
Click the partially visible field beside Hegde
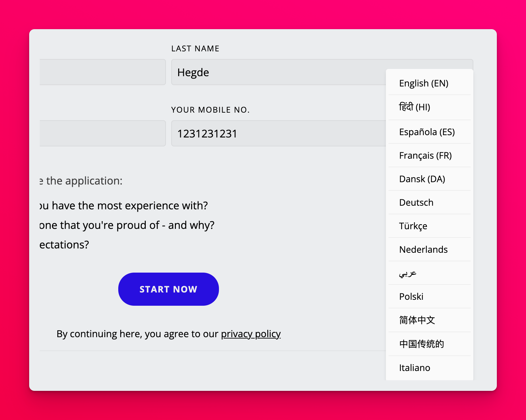103,72
